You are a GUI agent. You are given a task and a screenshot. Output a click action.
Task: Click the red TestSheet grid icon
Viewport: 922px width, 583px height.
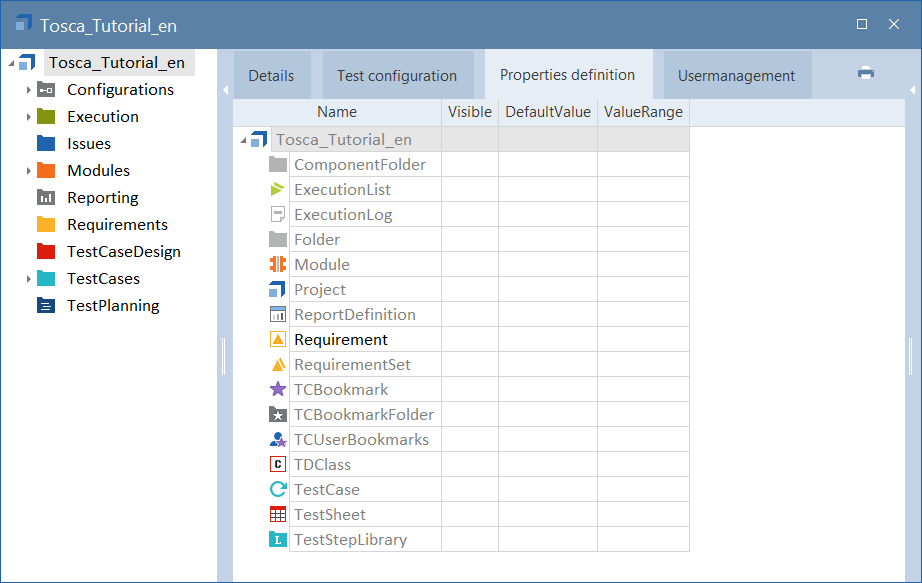[278, 515]
